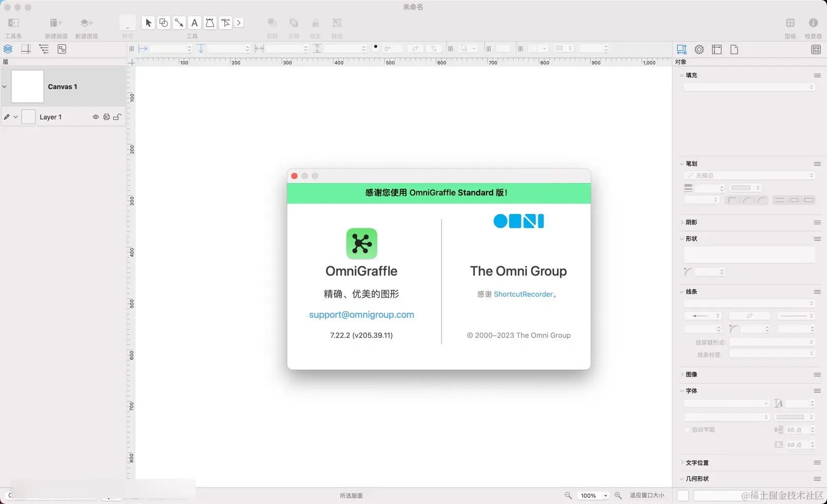
Task: Toggle Layer 1 visibility eye
Action: 96,117
